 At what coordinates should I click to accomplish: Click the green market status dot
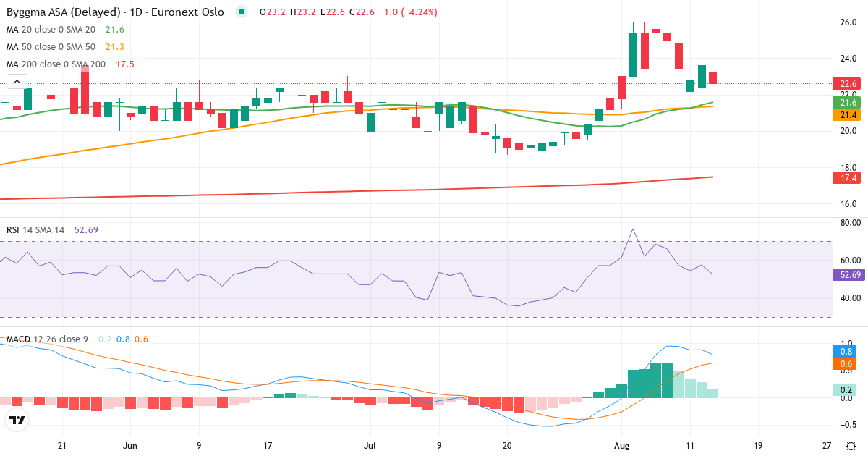click(x=242, y=12)
